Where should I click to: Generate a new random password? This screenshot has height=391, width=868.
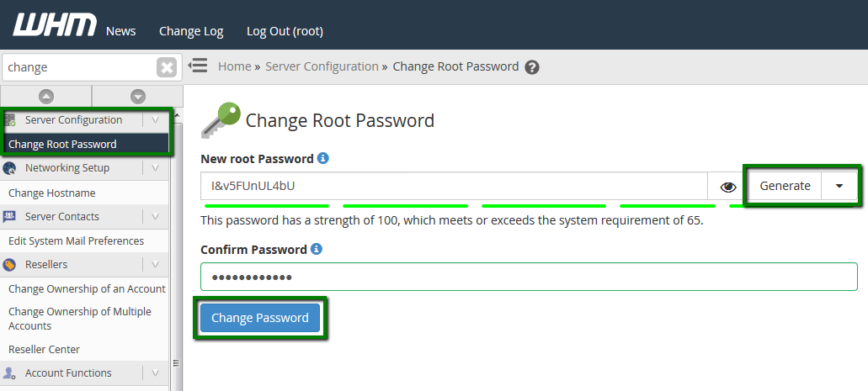pos(785,186)
